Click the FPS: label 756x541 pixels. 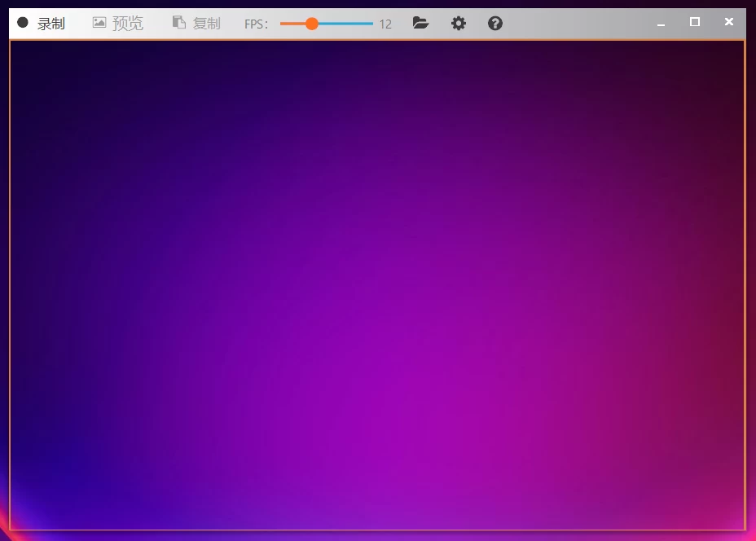[x=256, y=24]
